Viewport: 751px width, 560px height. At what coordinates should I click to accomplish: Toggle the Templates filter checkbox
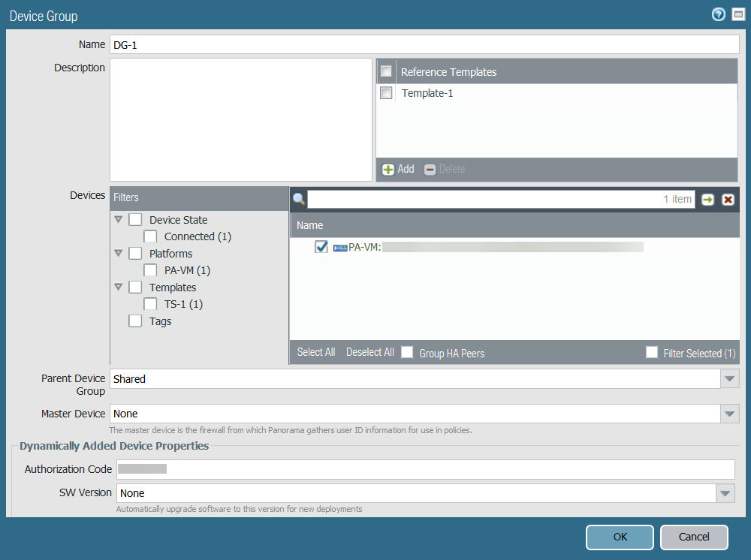135,288
